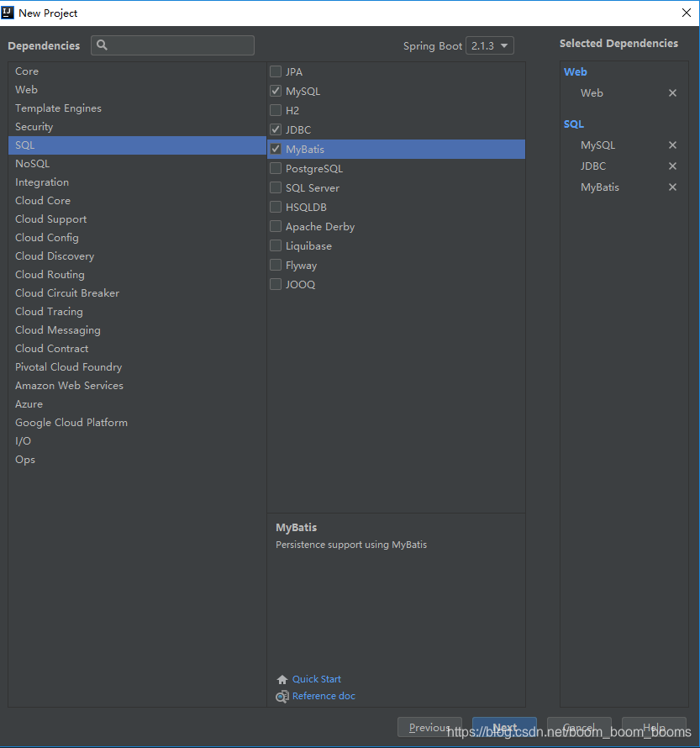Check the JOOQ dependency
The width and height of the screenshot is (700, 748).
point(276,284)
